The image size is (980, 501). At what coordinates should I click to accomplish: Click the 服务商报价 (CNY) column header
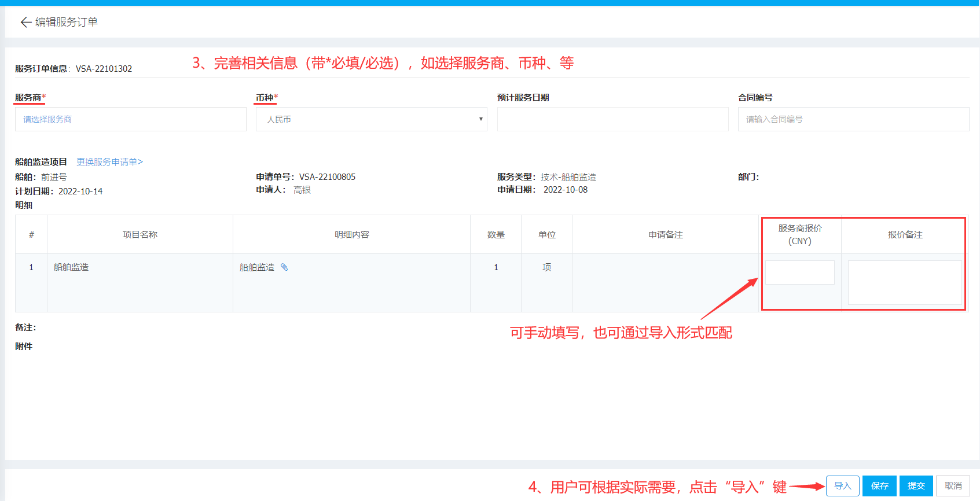pyautogui.click(x=800, y=234)
